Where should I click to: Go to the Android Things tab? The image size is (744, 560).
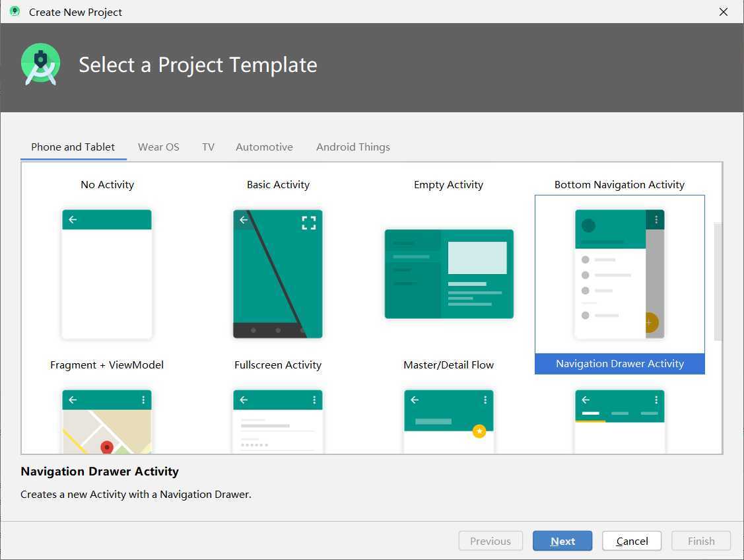(353, 147)
